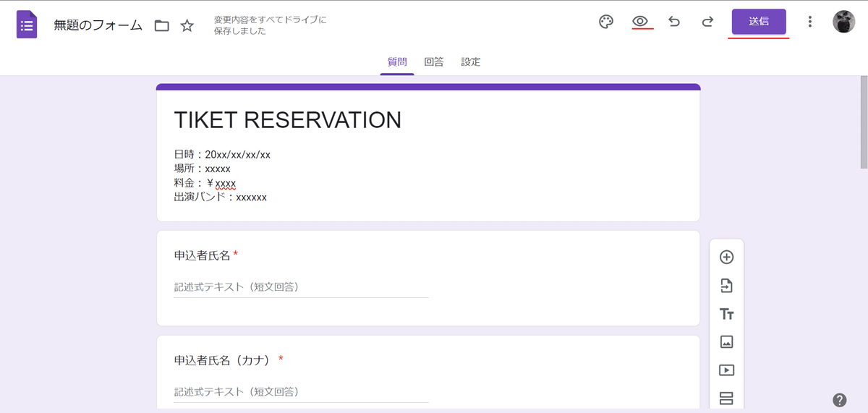Add title and description Tт icon

click(727, 314)
